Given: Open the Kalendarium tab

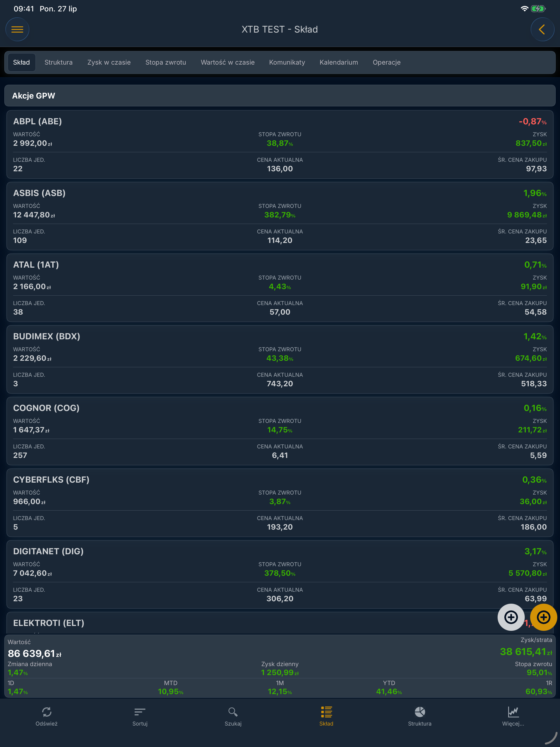Looking at the screenshot, I should (339, 62).
